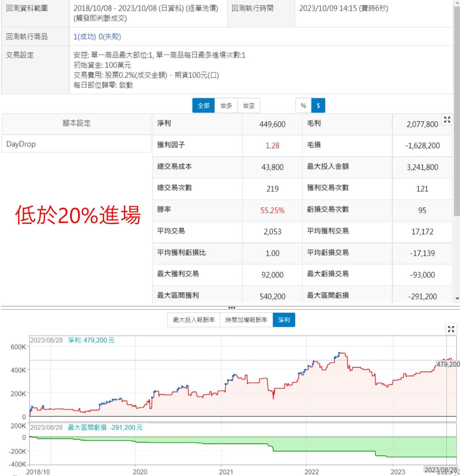Filter to short trades 做空
Viewport: 460px width, 476px height.
tap(249, 106)
